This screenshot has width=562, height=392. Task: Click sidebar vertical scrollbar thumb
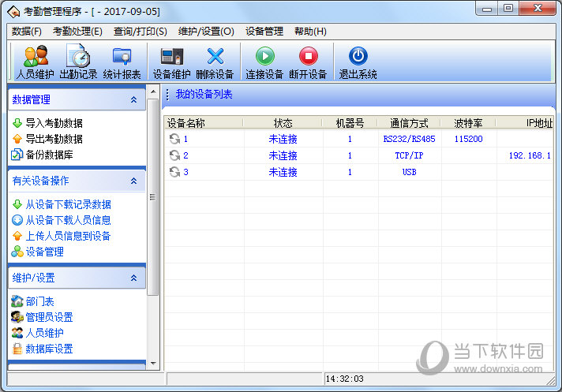click(x=153, y=197)
